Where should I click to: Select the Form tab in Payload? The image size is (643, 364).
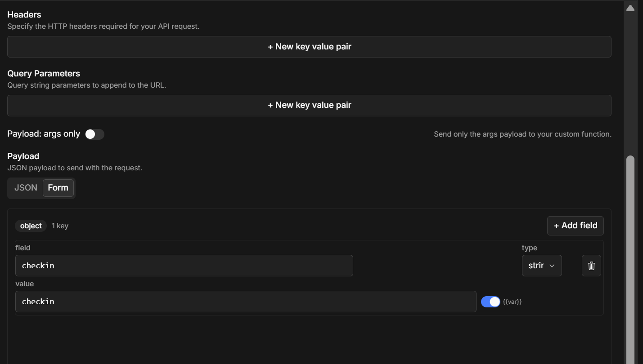(58, 188)
